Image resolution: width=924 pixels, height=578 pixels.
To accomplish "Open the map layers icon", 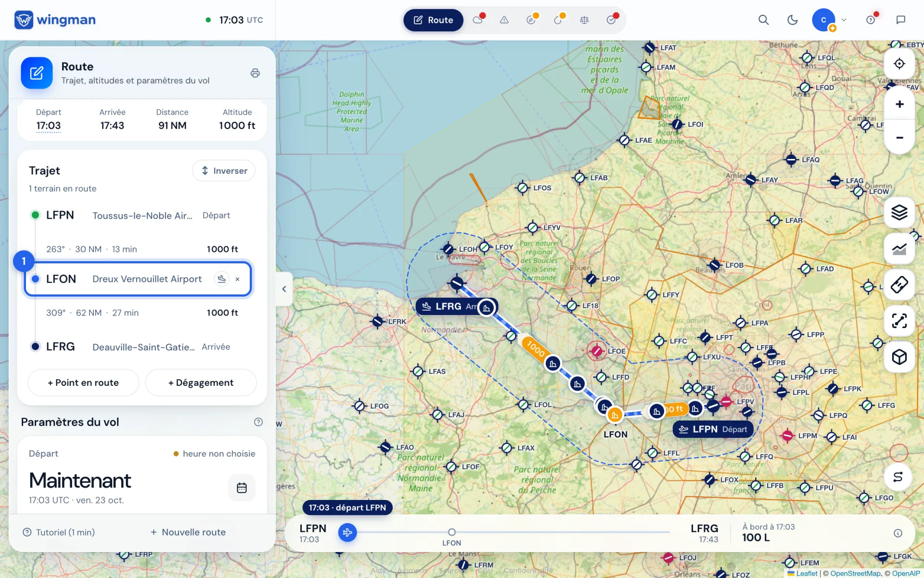I will pyautogui.click(x=899, y=212).
